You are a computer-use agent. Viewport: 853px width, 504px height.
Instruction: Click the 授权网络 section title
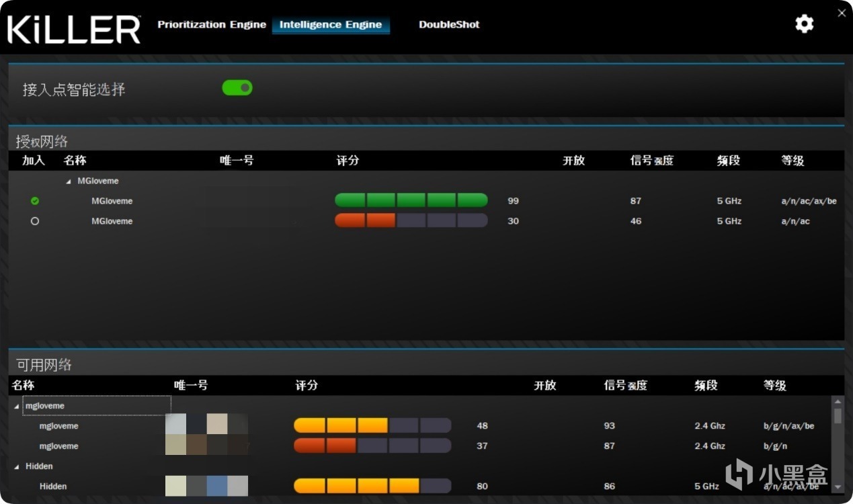(42, 141)
